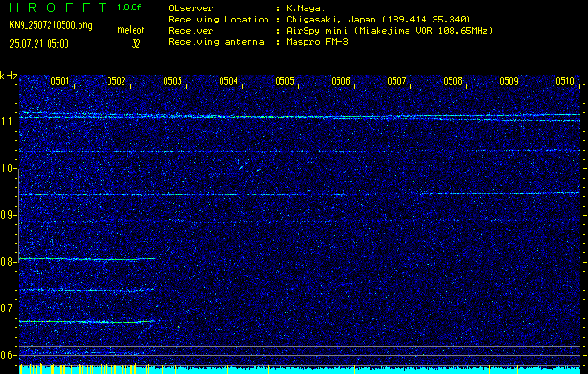Click the 0.6 kHz axis label
The height and width of the screenshot is (374, 588).
pyautogui.click(x=7, y=355)
